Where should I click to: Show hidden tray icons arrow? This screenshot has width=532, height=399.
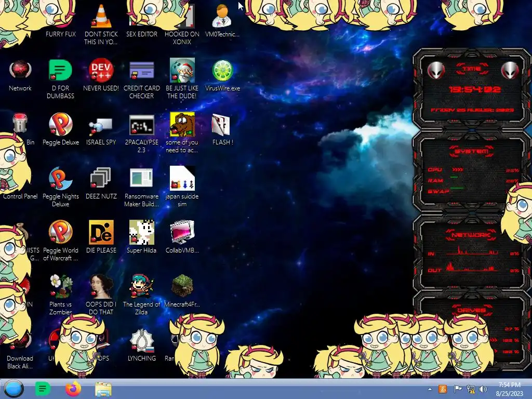pos(430,389)
